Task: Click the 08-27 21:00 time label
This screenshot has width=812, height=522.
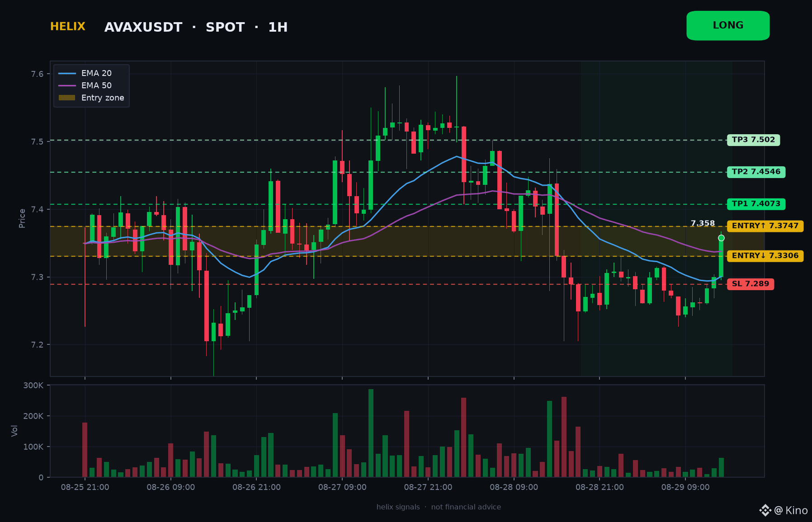Action: (428, 487)
